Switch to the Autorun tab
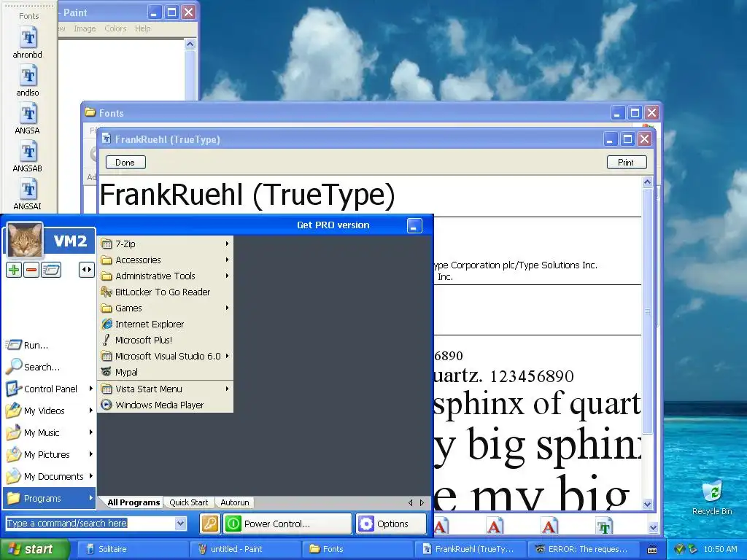 click(x=234, y=502)
